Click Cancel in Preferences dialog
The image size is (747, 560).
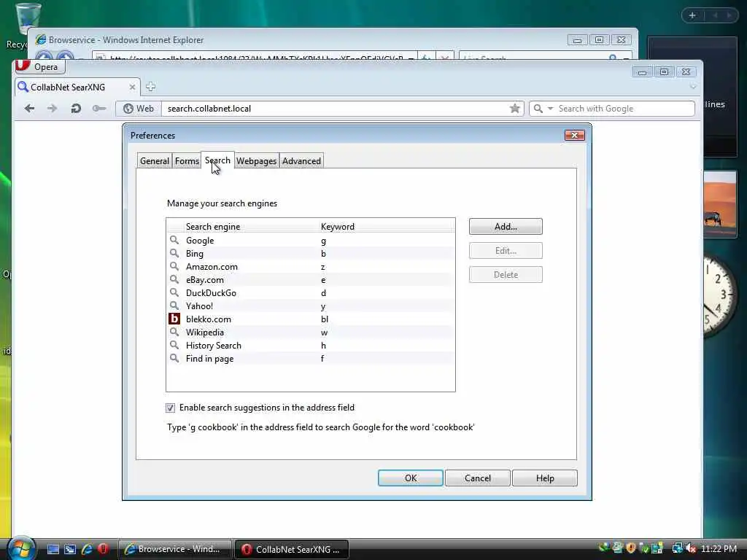coord(477,478)
